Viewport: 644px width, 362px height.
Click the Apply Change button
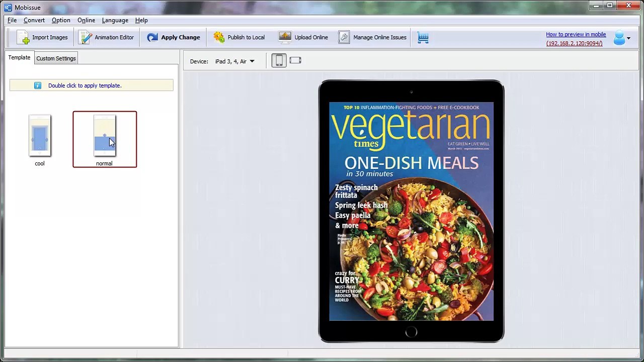pos(174,37)
